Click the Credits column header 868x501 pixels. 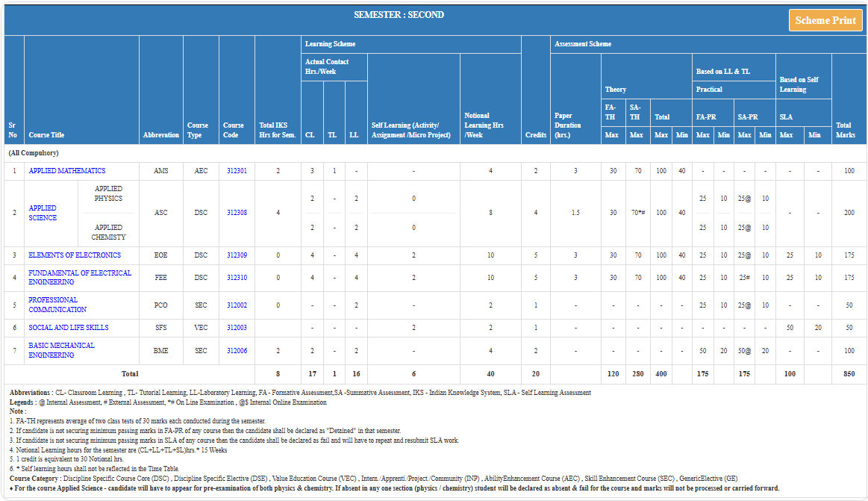pyautogui.click(x=536, y=135)
